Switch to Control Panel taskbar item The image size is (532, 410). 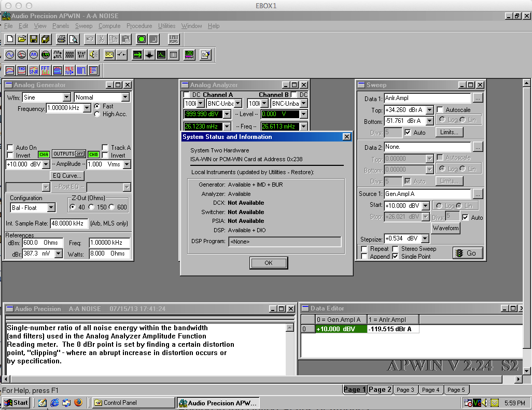click(x=134, y=403)
